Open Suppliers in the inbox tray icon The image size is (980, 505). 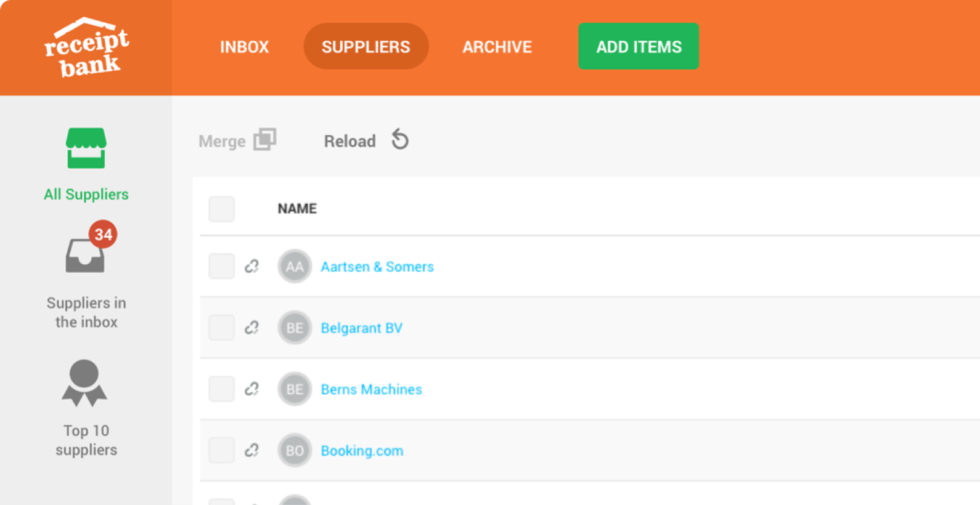(x=85, y=255)
